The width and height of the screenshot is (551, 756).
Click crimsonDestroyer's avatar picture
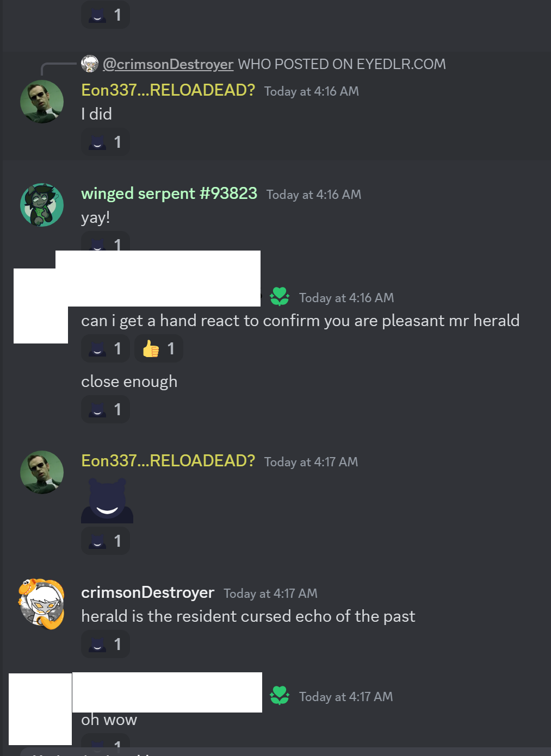[x=42, y=604]
